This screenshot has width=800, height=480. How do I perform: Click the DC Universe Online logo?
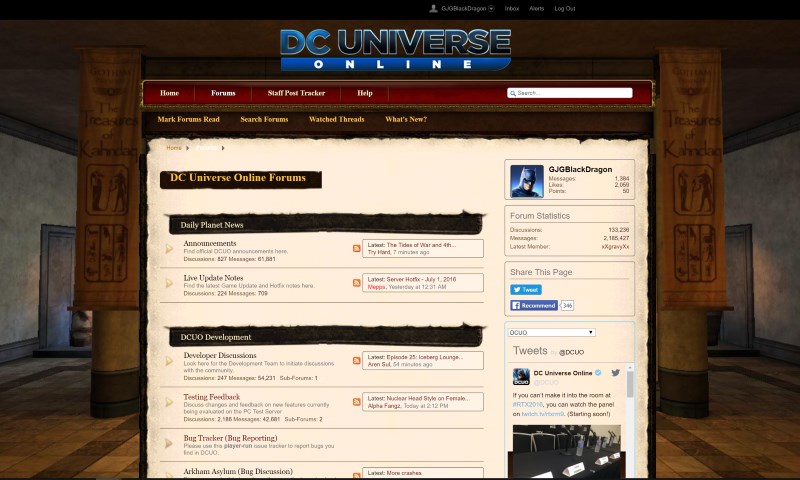tap(395, 49)
